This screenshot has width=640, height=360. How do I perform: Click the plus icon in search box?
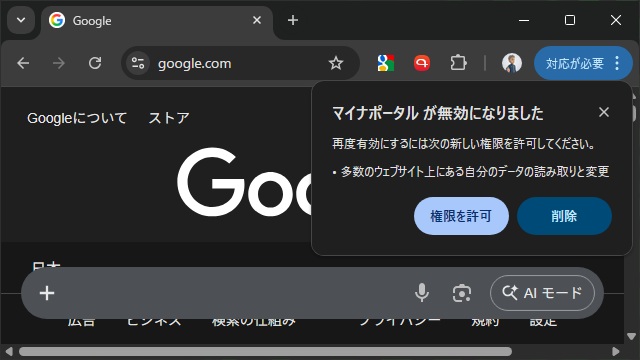pos(47,293)
